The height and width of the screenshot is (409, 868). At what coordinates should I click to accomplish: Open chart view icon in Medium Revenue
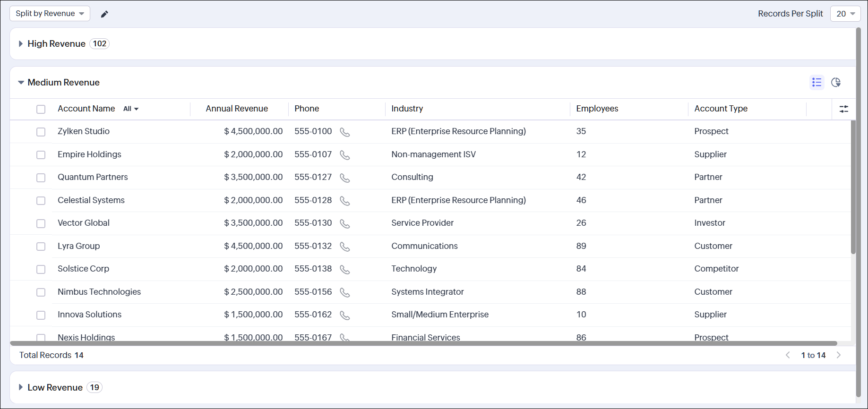(836, 83)
